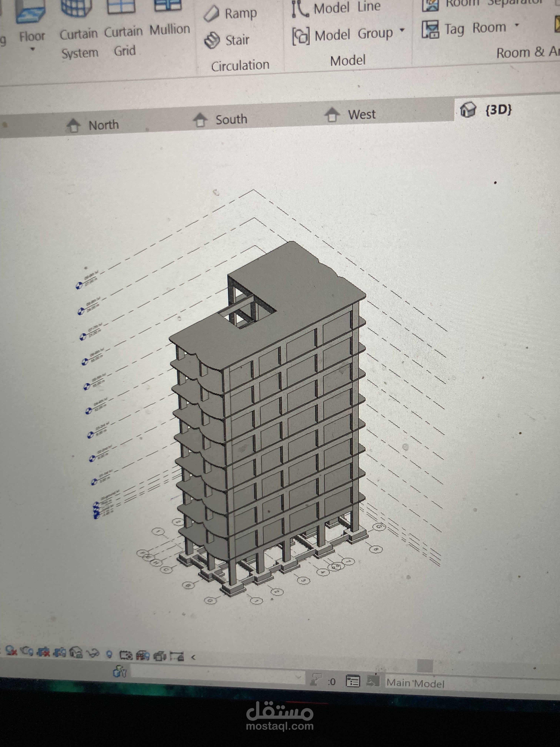Click the temporary hide/isolate glasses icon

point(93,653)
